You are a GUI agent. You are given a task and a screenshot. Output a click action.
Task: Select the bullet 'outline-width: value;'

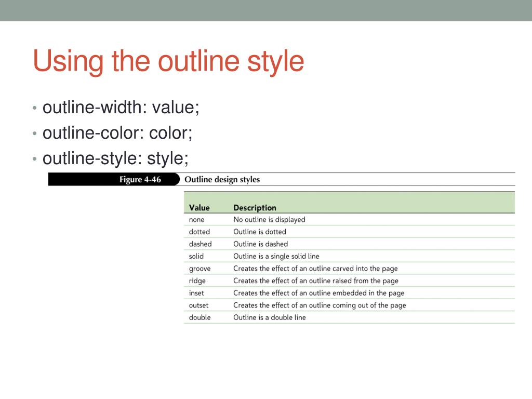[x=121, y=108]
